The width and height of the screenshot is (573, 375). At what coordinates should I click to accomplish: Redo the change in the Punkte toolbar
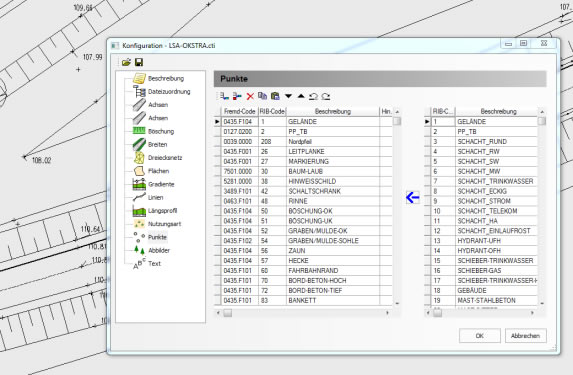tap(326, 96)
